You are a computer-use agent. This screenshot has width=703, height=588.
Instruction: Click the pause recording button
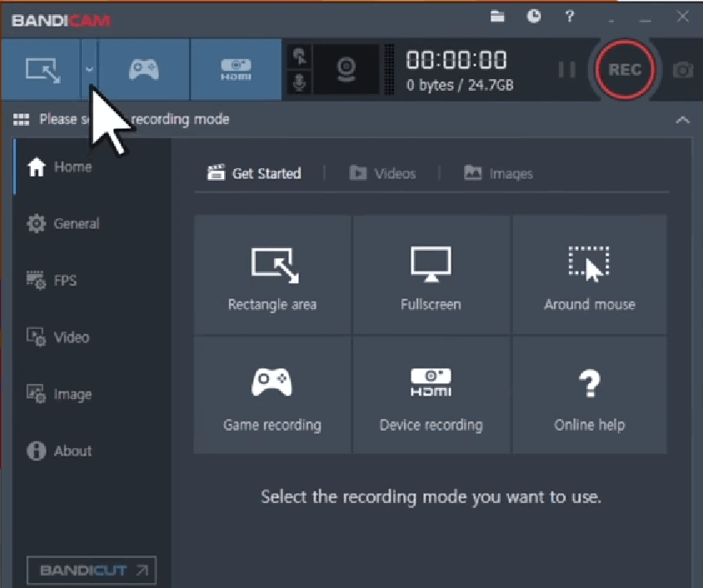pyautogui.click(x=566, y=69)
